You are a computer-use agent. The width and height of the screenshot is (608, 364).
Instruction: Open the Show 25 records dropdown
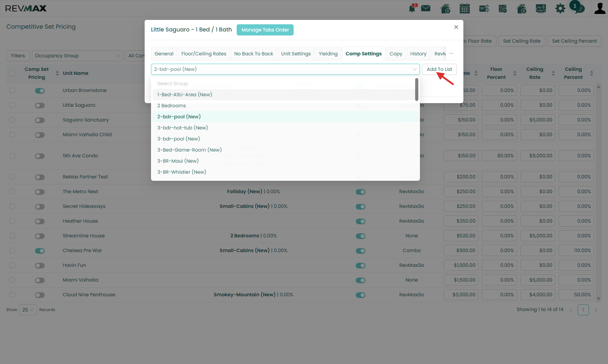pos(28,310)
